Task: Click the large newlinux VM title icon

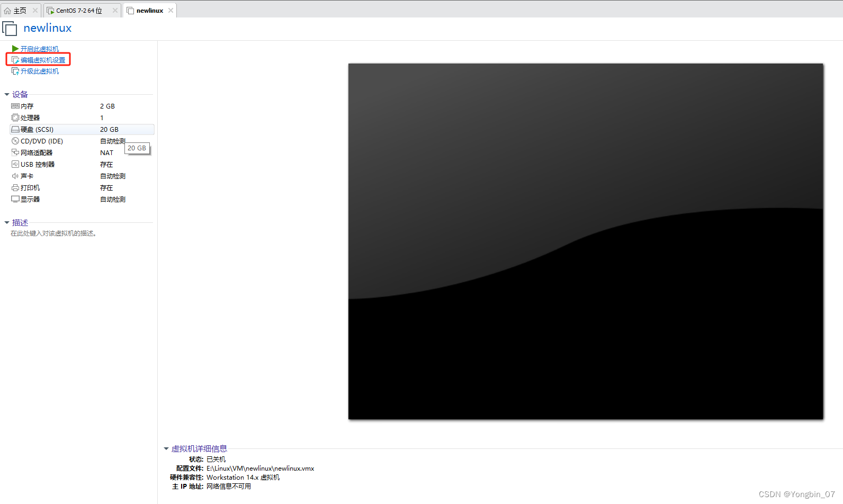Action: point(10,29)
